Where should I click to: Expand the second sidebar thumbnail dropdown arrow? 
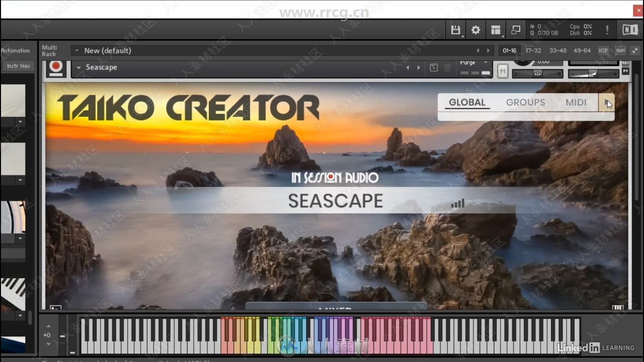point(20,180)
